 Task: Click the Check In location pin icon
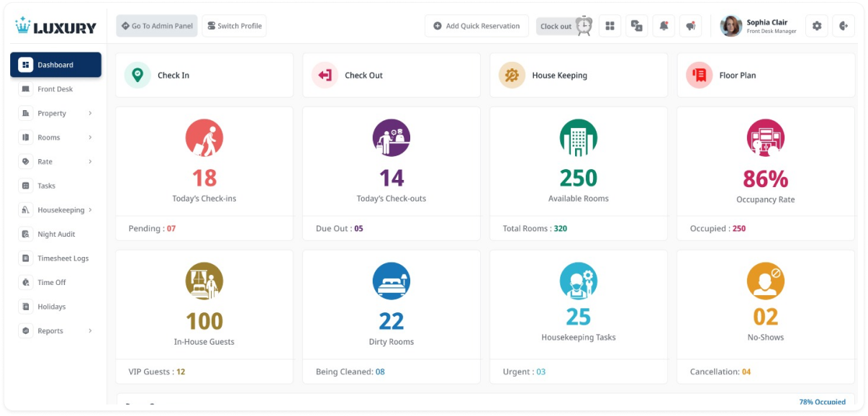pos(137,75)
